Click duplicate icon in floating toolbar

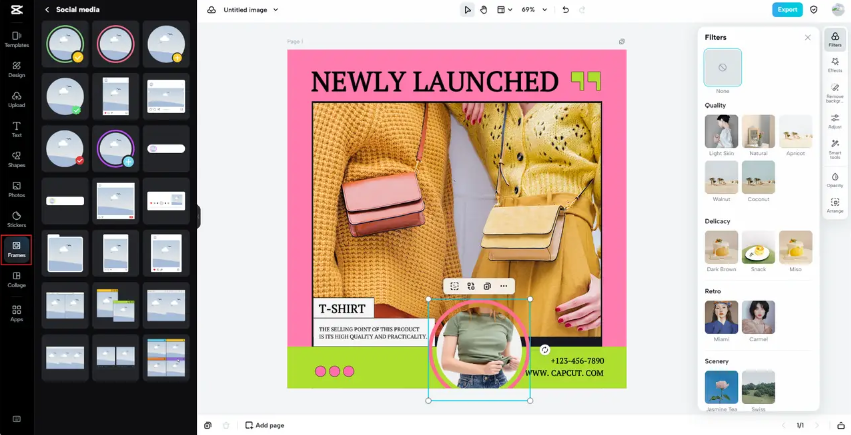click(487, 286)
